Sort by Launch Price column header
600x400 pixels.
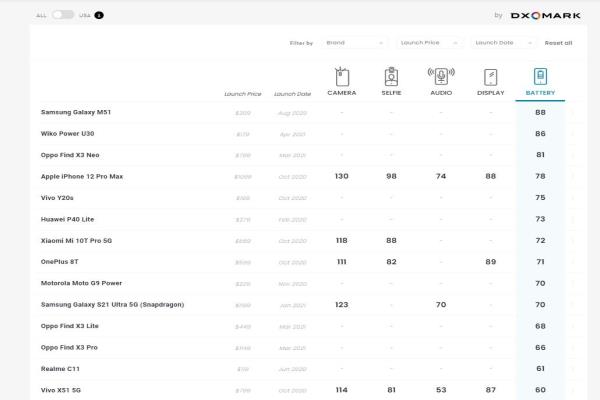243,94
